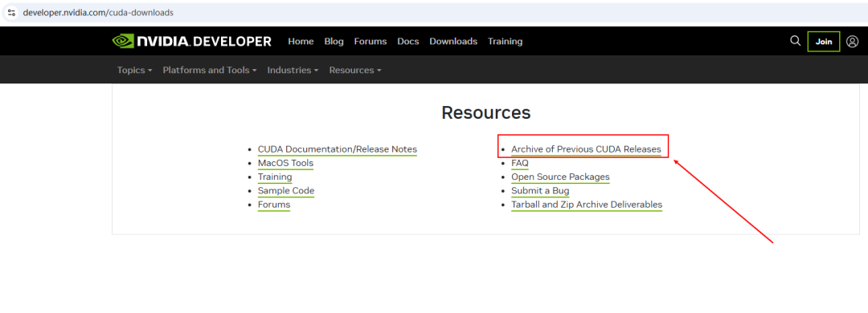Open the FAQ link
The image size is (868, 313).
click(x=520, y=163)
